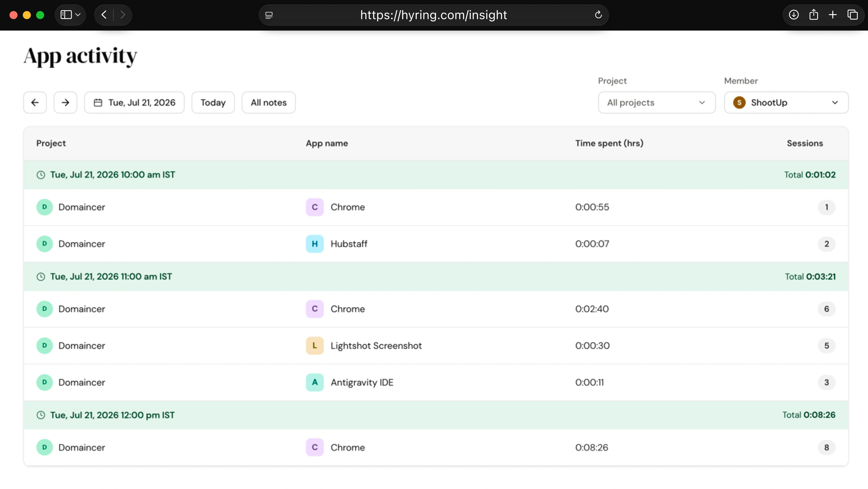
Task: Click the Lightshot Screenshot app icon
Action: pos(315,346)
